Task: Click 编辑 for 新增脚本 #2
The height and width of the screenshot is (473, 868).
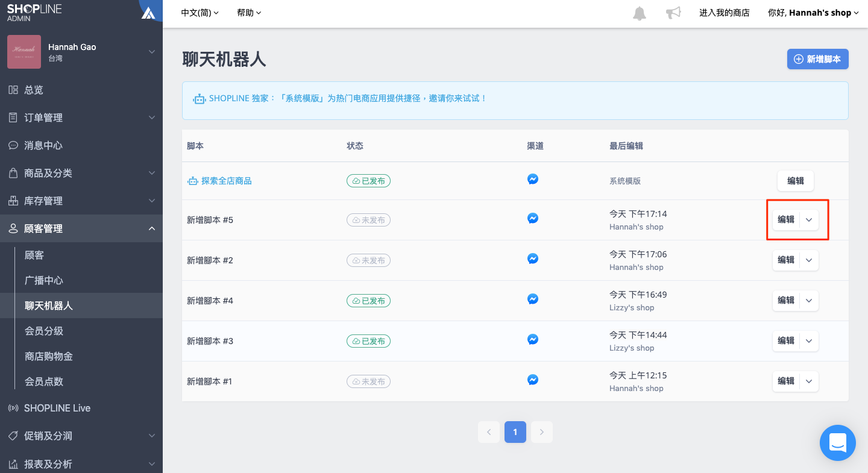Action: (x=786, y=260)
